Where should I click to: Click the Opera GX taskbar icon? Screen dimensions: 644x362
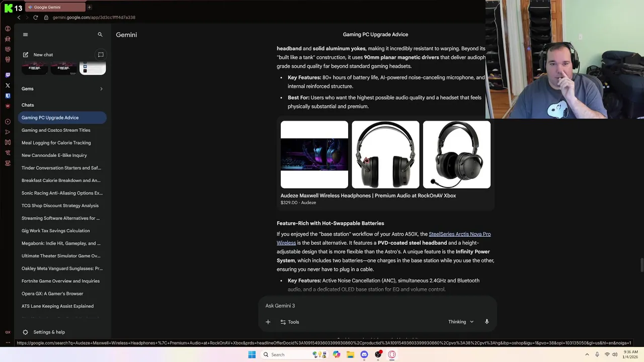392,354
